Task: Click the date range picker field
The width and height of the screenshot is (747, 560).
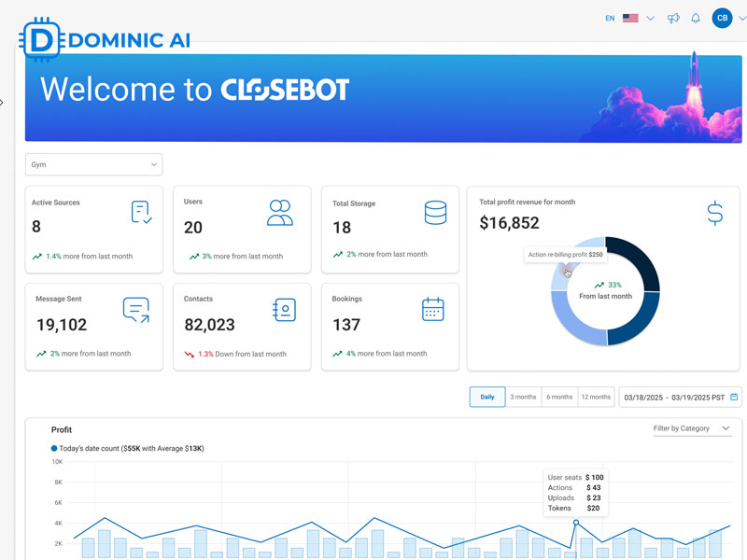Action: click(x=677, y=397)
